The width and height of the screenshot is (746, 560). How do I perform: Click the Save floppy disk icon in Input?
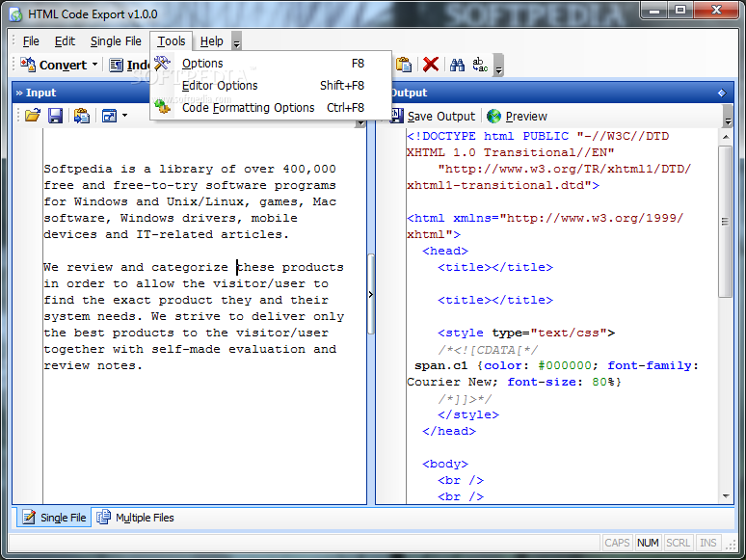pos(55,116)
